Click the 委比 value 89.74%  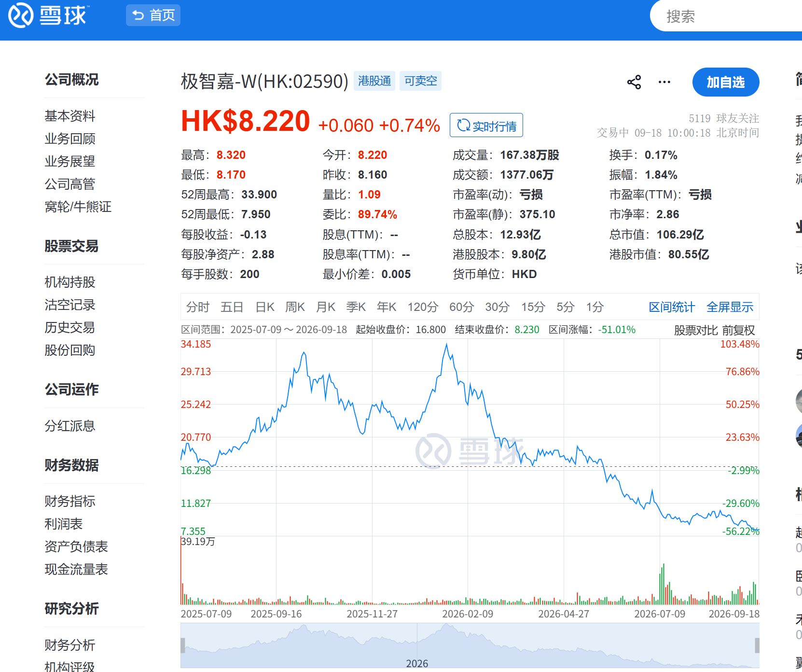377,214
